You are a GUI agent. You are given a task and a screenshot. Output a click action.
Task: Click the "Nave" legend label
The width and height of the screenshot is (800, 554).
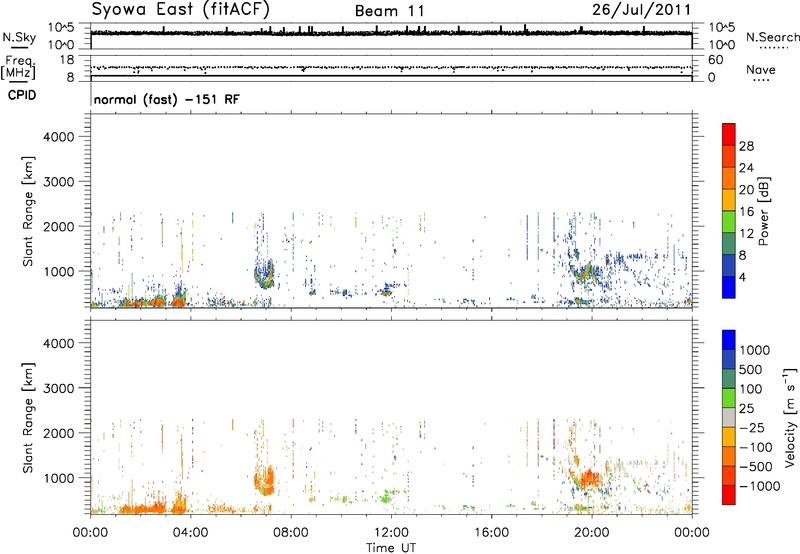[761, 70]
